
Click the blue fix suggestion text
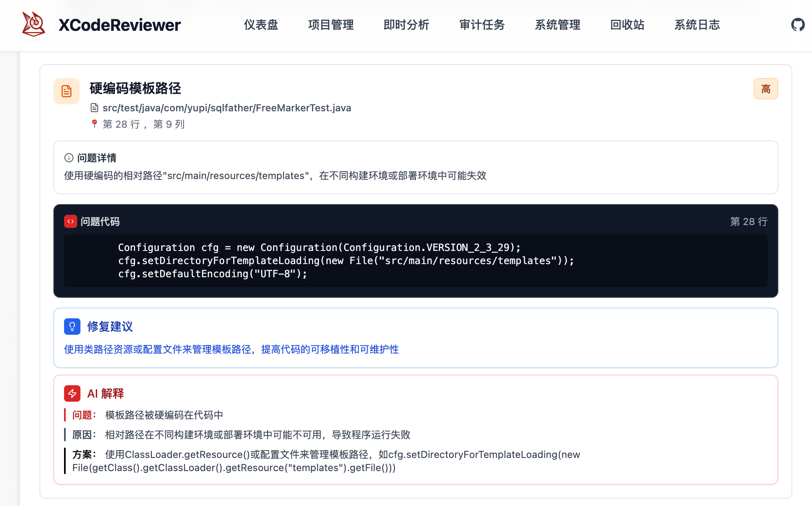(x=232, y=350)
